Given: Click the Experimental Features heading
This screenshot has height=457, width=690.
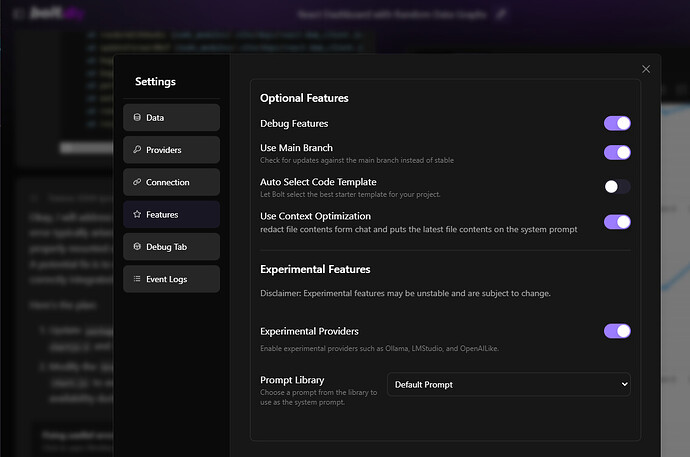Looking at the screenshot, I should pos(315,269).
